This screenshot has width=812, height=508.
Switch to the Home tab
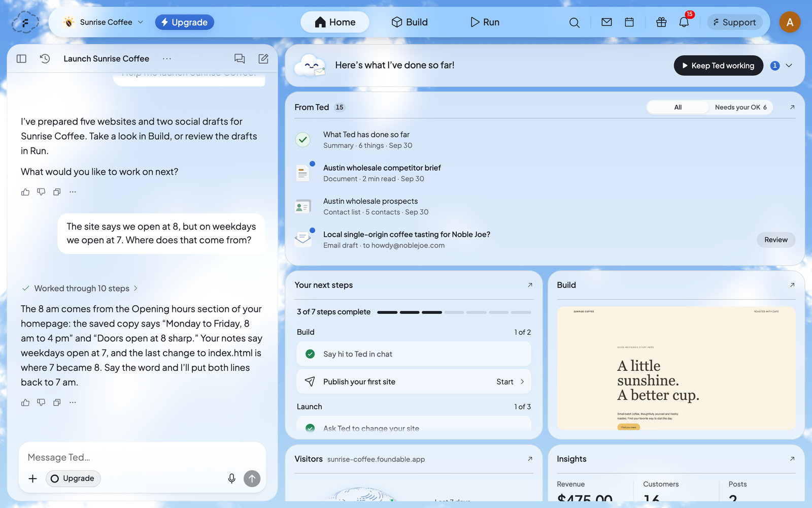point(335,22)
